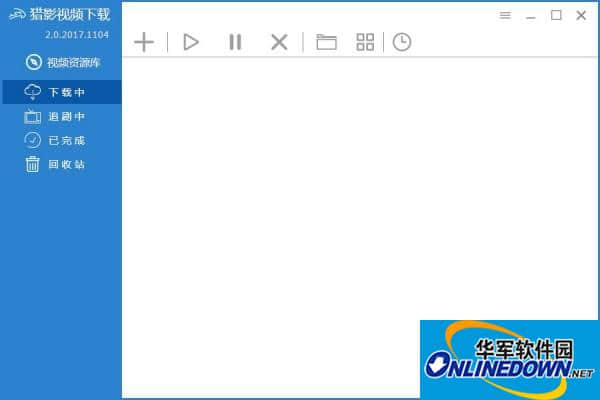Click the compass icon beside 视频资源库

pyautogui.click(x=34, y=62)
